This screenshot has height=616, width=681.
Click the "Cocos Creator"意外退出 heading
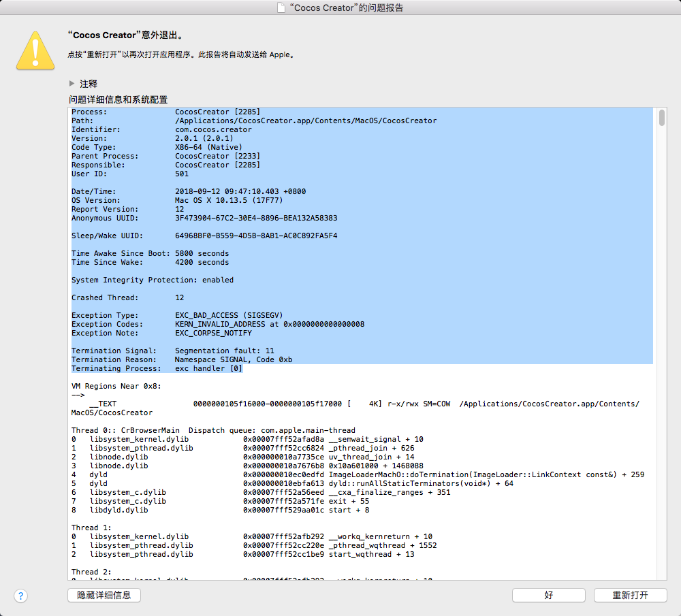127,35
